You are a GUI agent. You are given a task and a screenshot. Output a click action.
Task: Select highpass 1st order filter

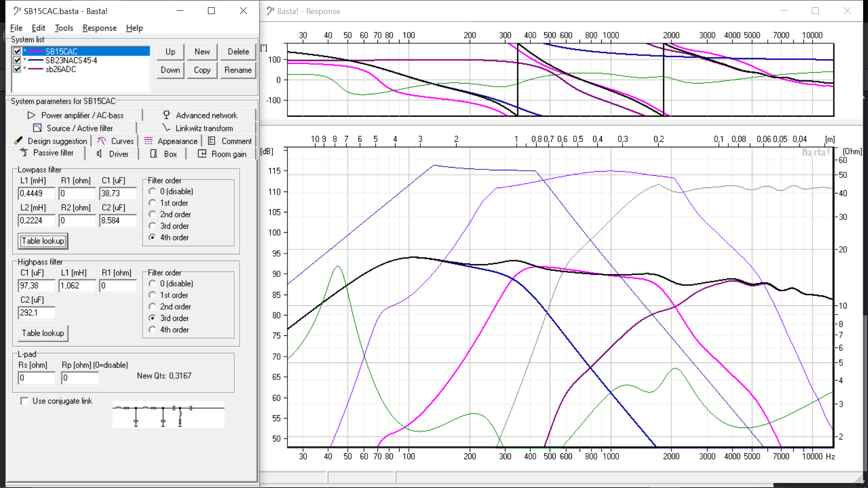(x=152, y=295)
